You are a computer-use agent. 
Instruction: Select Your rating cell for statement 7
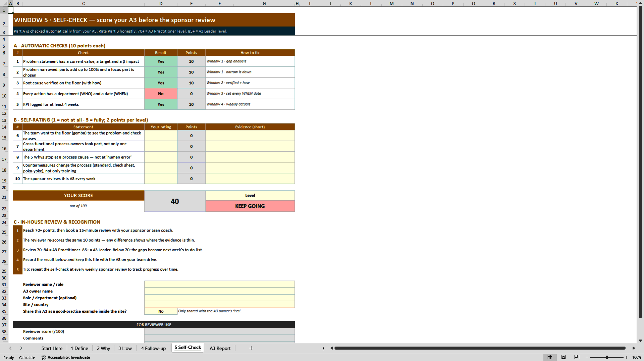click(x=161, y=146)
